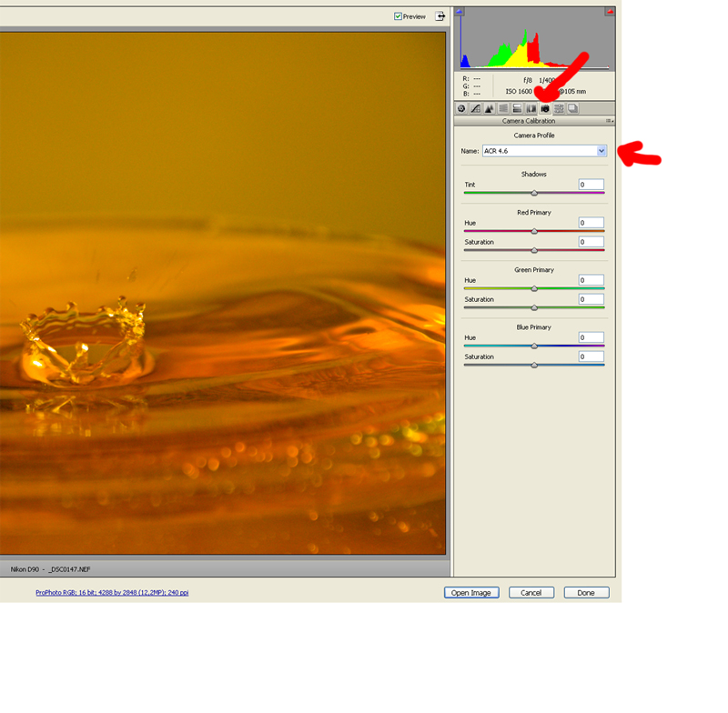The width and height of the screenshot is (728, 713).
Task: Toggle full screen mode icon beside Preview
Action: tap(440, 16)
